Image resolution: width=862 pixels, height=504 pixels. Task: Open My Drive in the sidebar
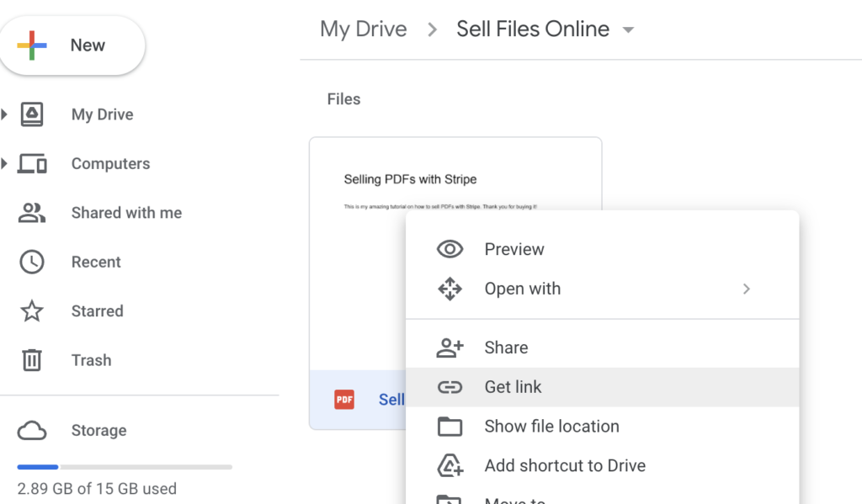click(x=102, y=114)
